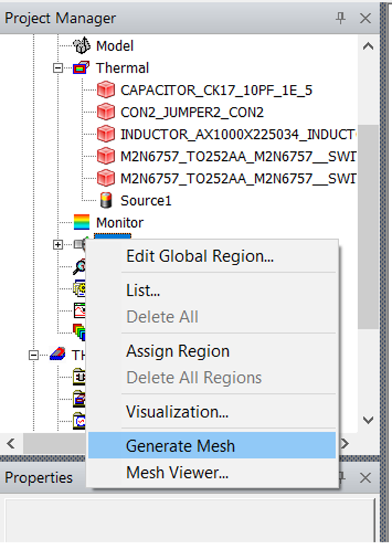Click List... in the context menu
The height and width of the screenshot is (543, 392).
(x=143, y=290)
